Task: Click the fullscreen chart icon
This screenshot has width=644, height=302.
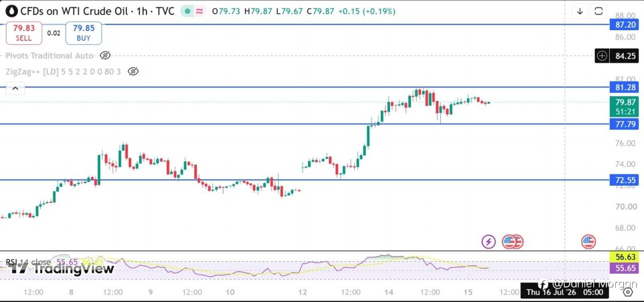Action: click(x=599, y=11)
